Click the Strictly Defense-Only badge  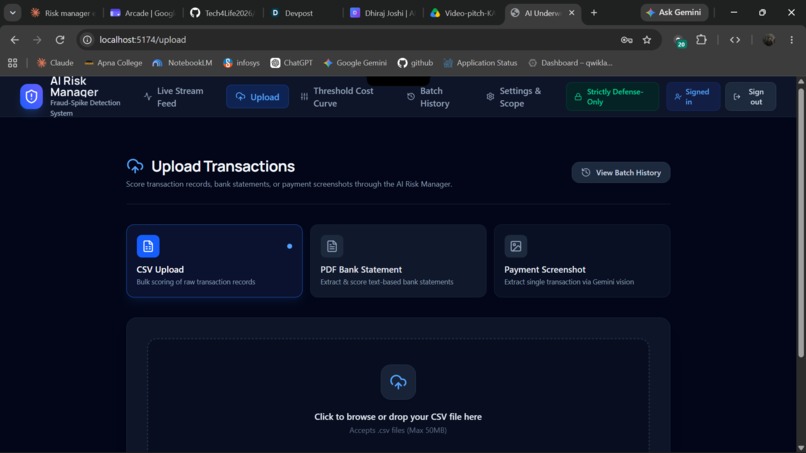(612, 97)
